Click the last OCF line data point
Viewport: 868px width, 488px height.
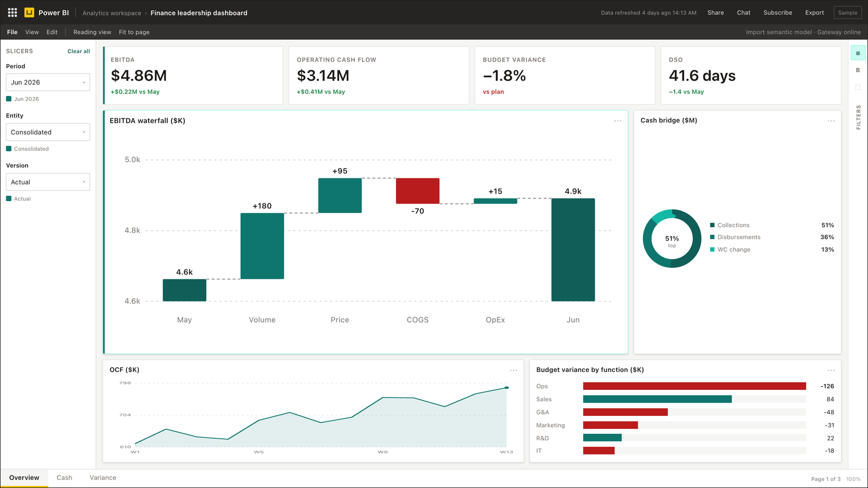tap(507, 388)
